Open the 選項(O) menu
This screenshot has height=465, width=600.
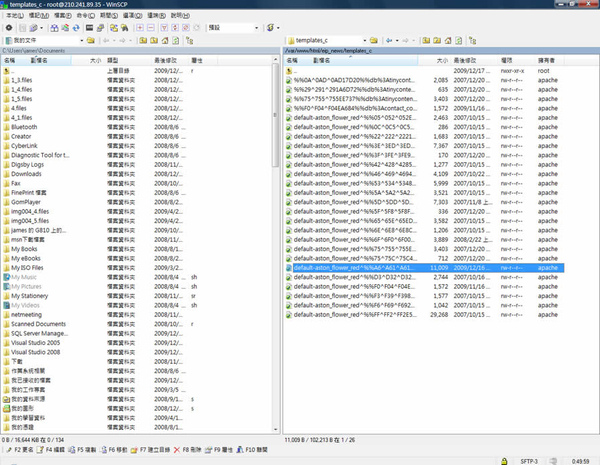click(132, 15)
